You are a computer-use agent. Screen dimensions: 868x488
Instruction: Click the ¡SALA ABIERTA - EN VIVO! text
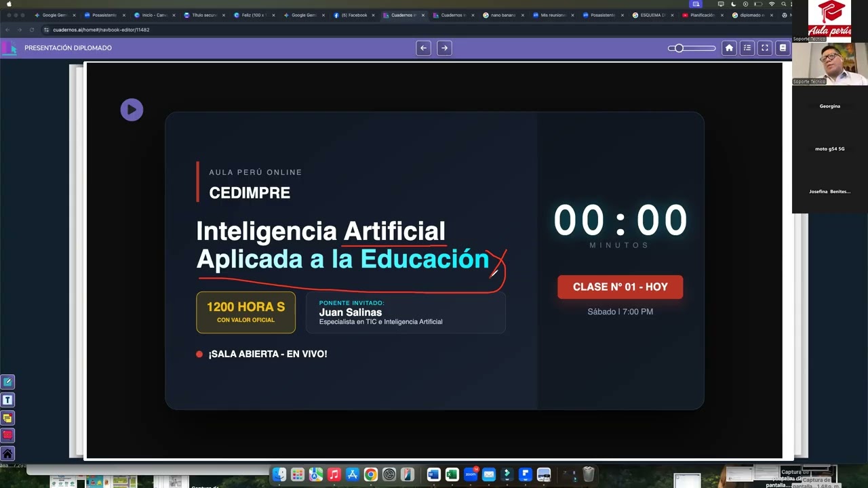click(x=268, y=354)
